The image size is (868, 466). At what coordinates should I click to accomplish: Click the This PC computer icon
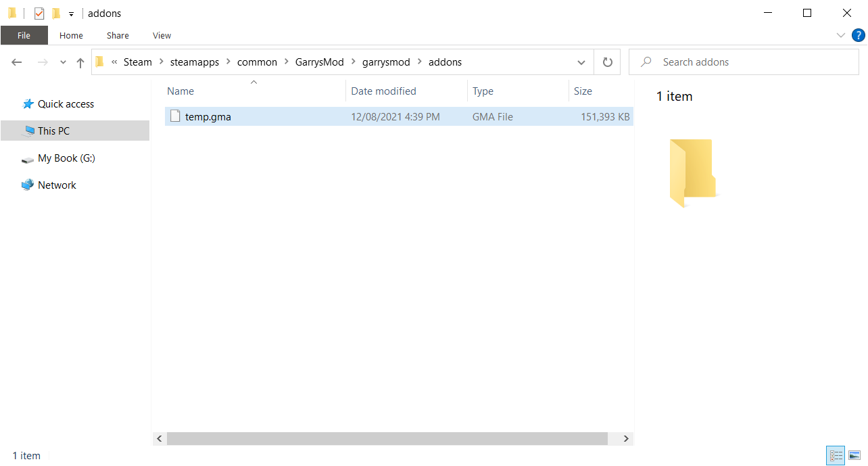(28, 131)
